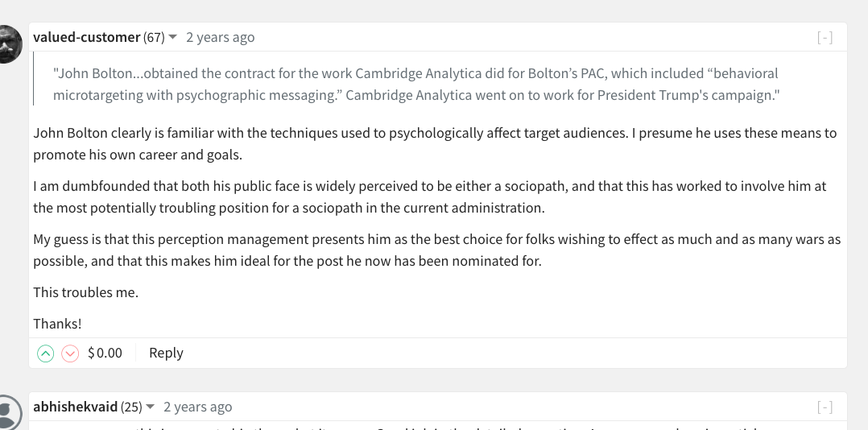Open dropdown arrow next to valued-customer reputation
Viewport: 868px width, 430px height.
pyautogui.click(x=172, y=37)
